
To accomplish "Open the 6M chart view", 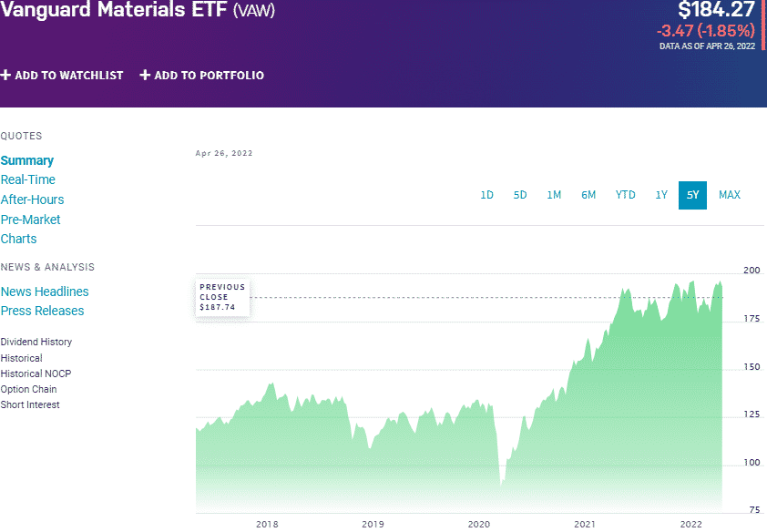I will click(588, 195).
